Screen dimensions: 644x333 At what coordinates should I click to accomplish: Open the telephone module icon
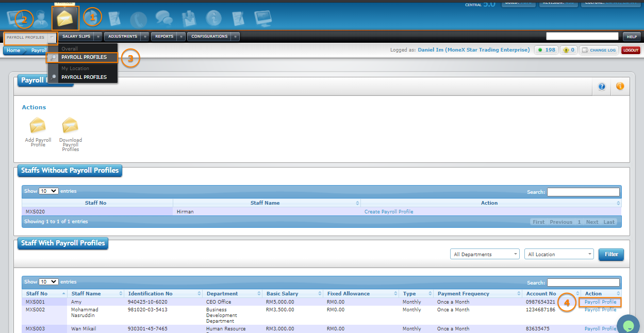tap(138, 19)
